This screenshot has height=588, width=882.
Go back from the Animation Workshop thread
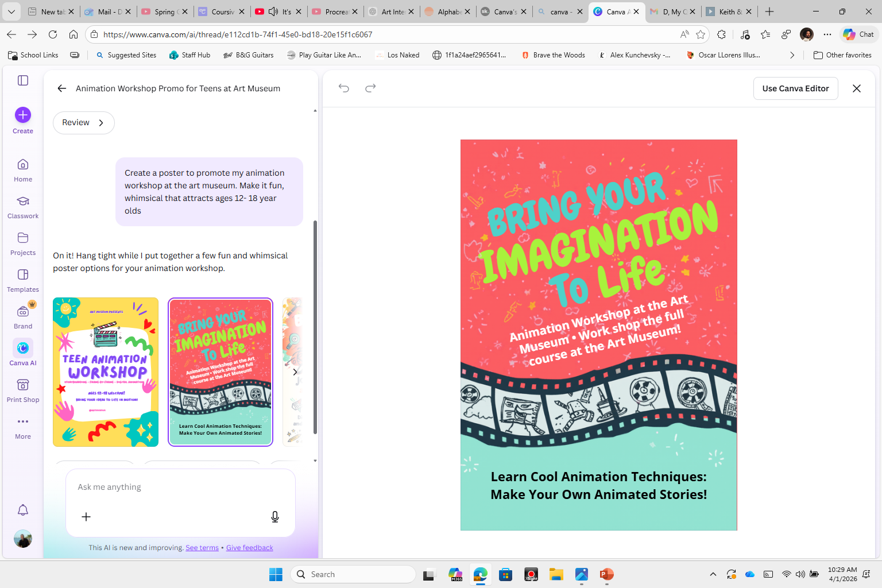pos(62,88)
